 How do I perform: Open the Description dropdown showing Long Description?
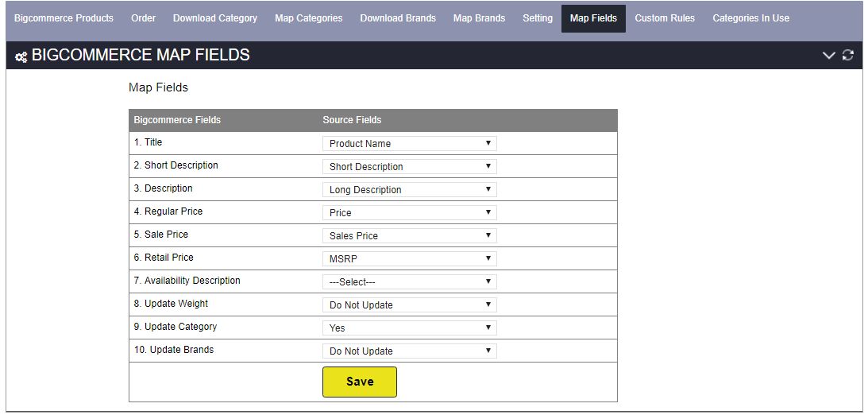[410, 189]
